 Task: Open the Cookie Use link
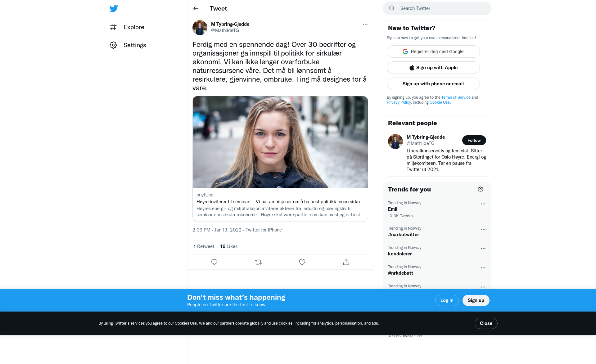click(x=440, y=102)
